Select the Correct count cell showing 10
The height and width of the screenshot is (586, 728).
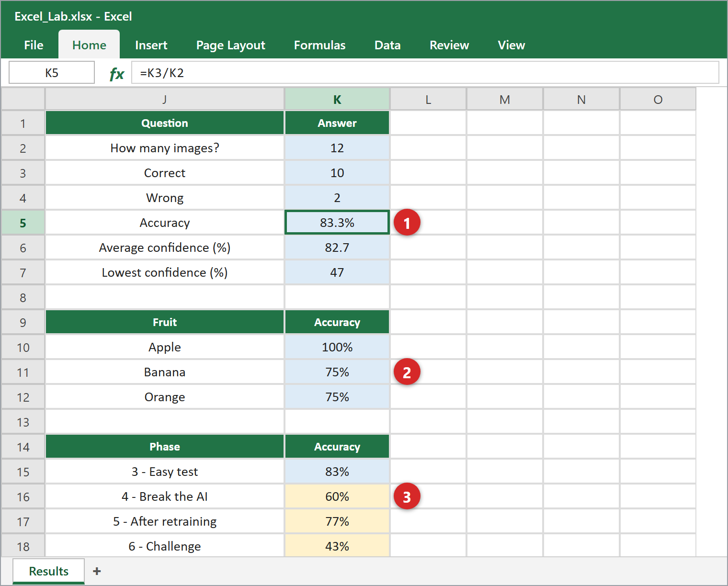click(337, 173)
